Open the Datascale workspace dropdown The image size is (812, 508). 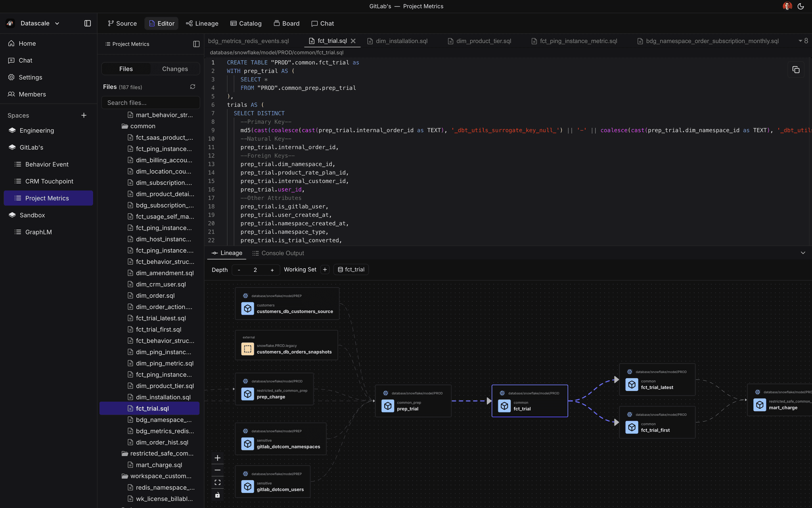point(39,23)
